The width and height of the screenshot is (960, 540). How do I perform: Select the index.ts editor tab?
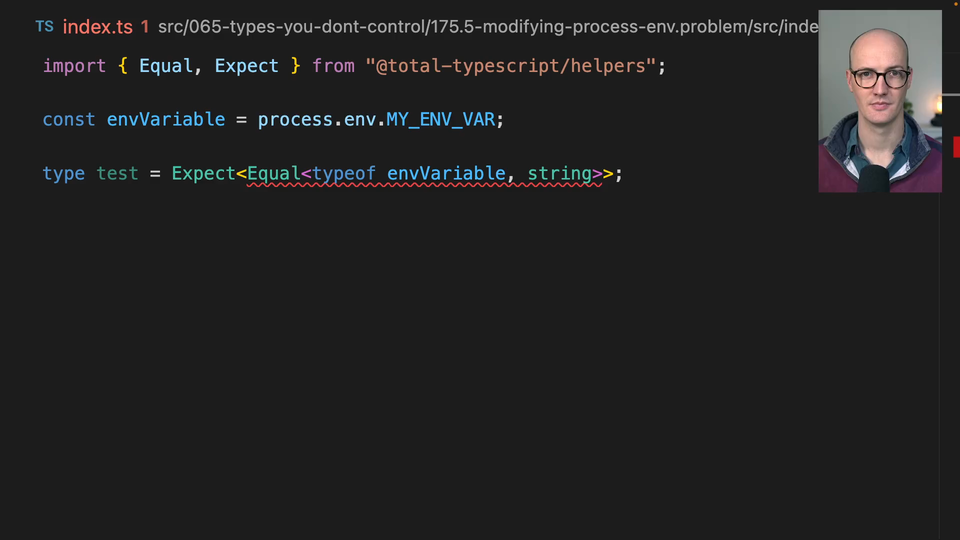(x=97, y=27)
